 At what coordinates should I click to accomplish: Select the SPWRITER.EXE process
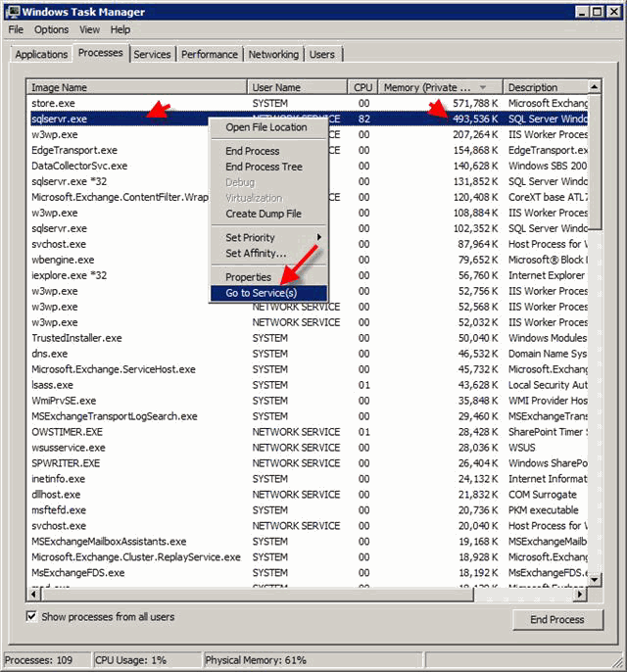(x=308, y=462)
